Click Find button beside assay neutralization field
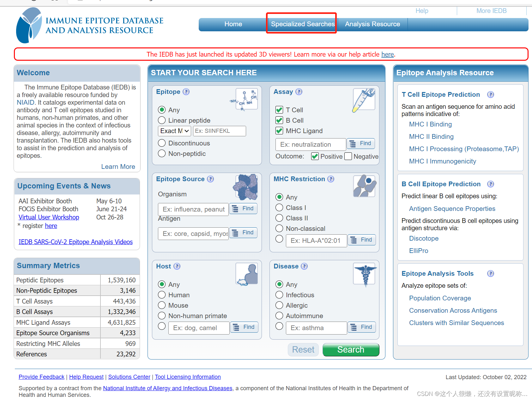Image resolution: width=532 pixels, height=400 pixels. pos(361,144)
